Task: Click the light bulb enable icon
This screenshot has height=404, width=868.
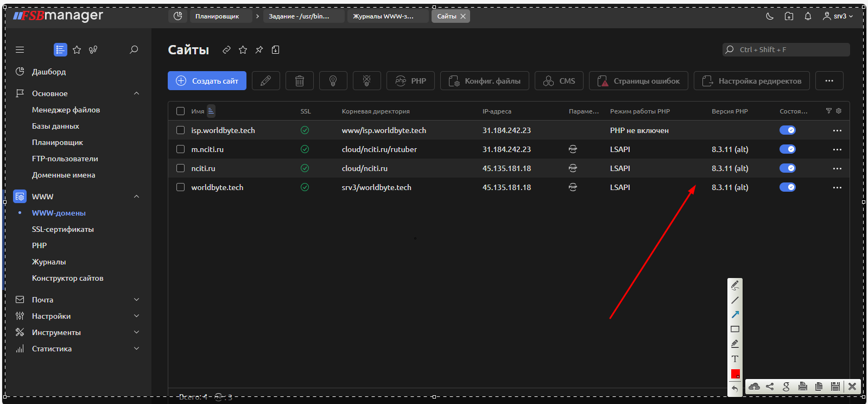Action: [333, 81]
